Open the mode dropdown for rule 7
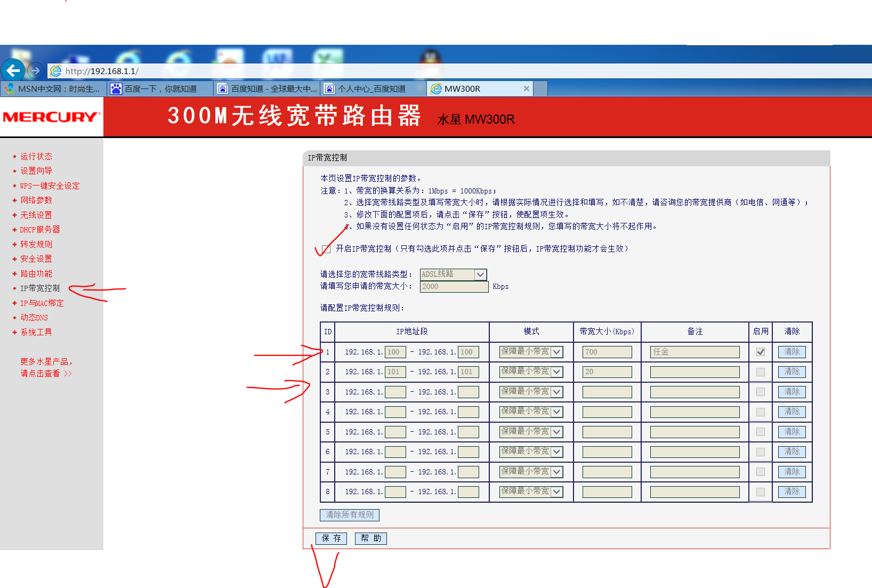The height and width of the screenshot is (588, 872). [x=531, y=471]
